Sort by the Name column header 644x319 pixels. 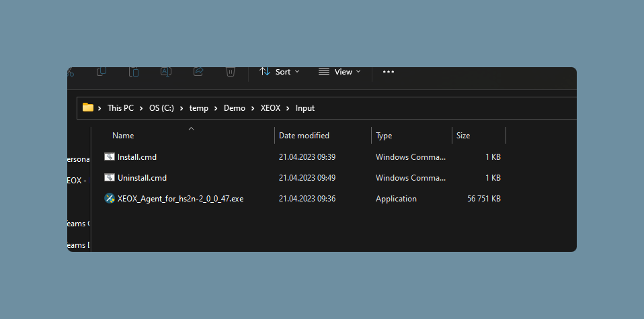point(123,136)
